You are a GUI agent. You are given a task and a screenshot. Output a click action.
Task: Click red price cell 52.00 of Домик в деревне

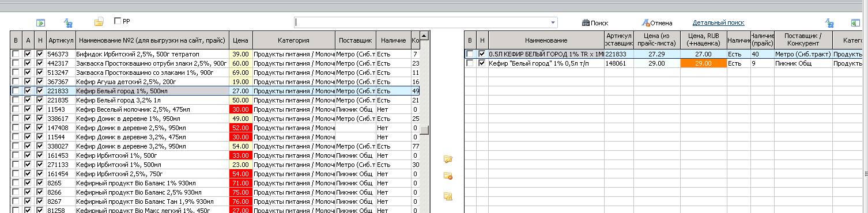coord(240,128)
